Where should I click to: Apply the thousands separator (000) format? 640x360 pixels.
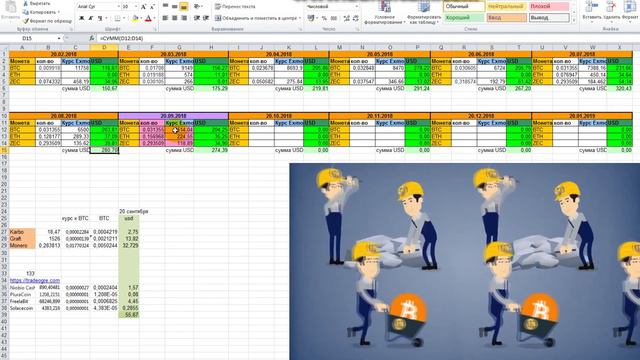[334, 18]
